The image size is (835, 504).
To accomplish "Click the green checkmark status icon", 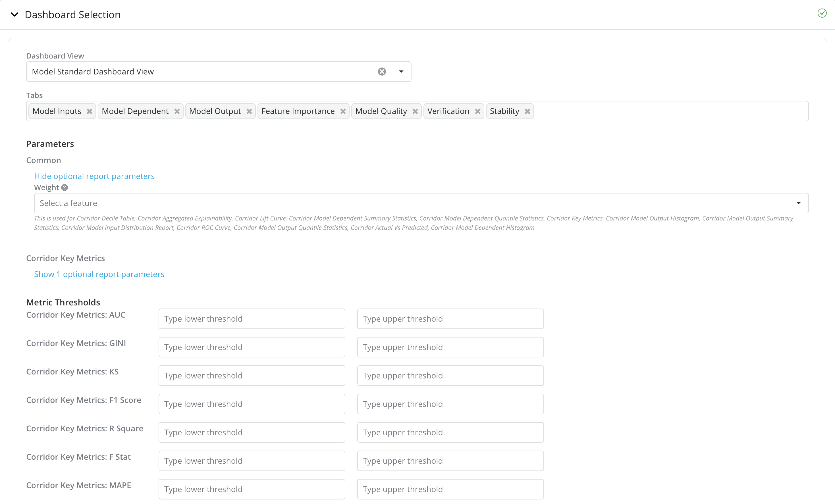I will coord(822,13).
